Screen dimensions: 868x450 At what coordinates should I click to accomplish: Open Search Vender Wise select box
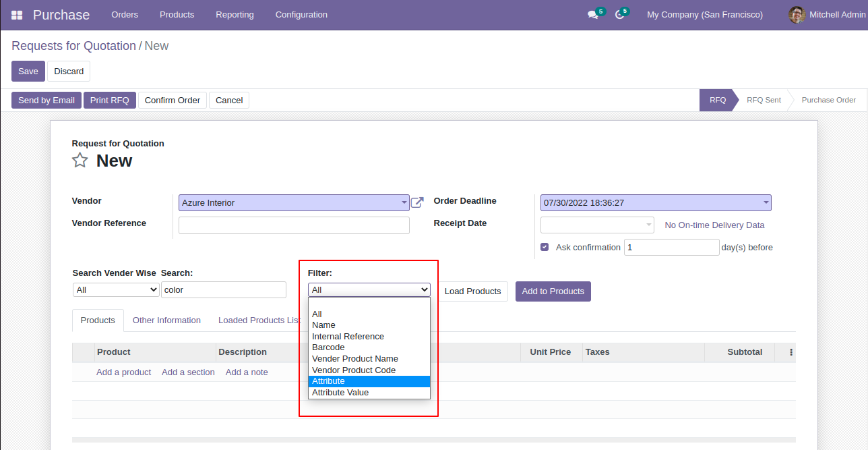click(116, 289)
